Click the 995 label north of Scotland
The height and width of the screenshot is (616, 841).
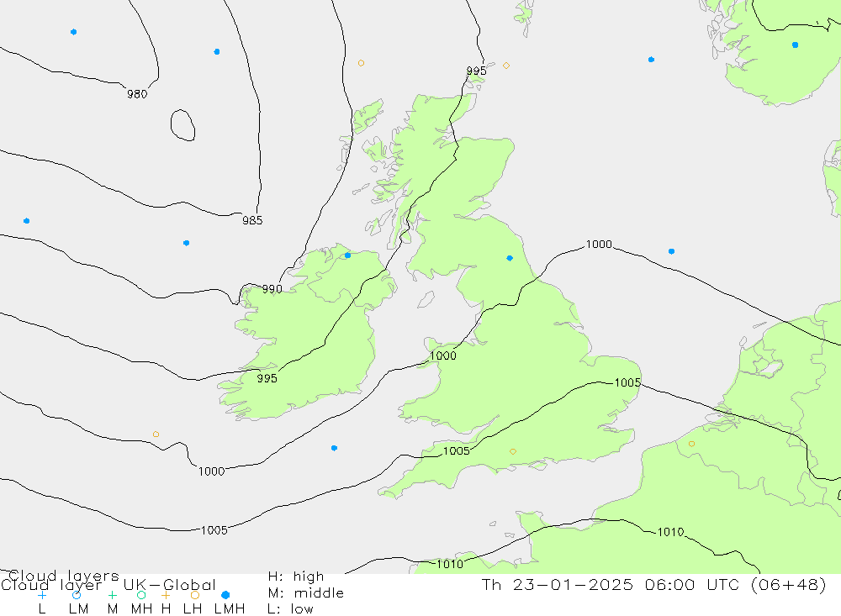coord(476,71)
